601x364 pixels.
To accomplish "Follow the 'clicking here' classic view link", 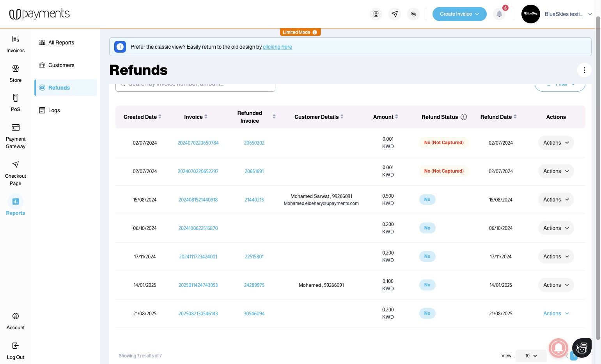I will 277,47.
